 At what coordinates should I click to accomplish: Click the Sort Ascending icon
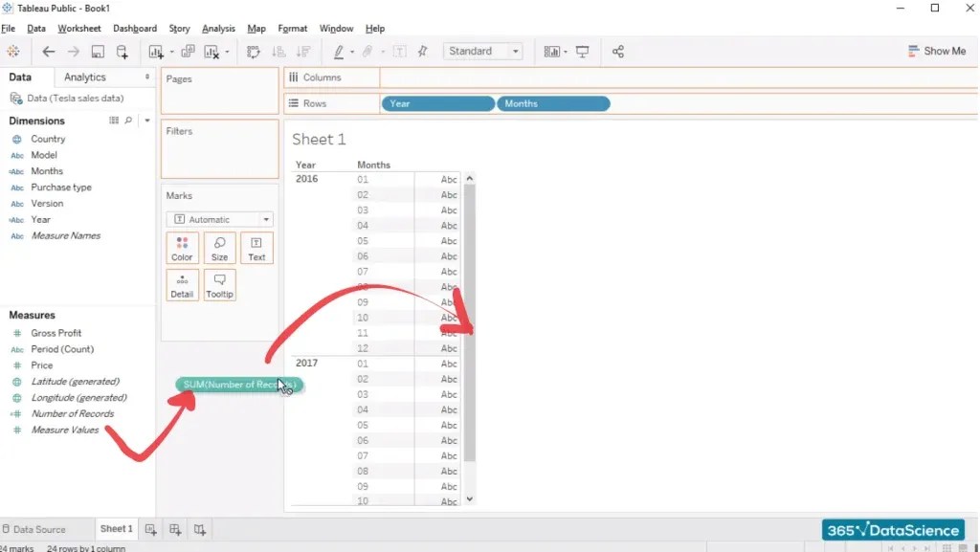point(278,52)
